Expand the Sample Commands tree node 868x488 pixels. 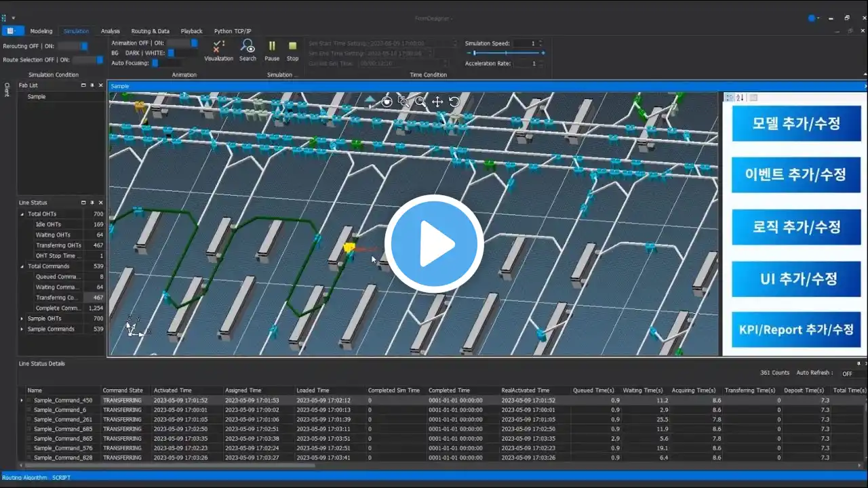pos(22,329)
